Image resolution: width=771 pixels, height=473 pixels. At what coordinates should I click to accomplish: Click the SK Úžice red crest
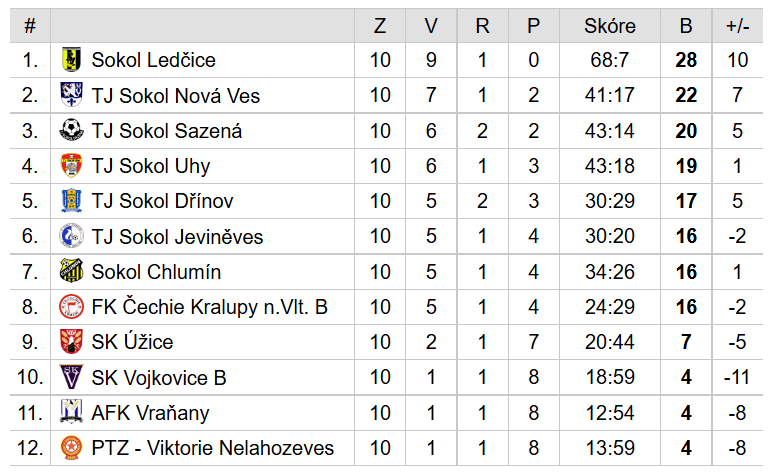71,342
